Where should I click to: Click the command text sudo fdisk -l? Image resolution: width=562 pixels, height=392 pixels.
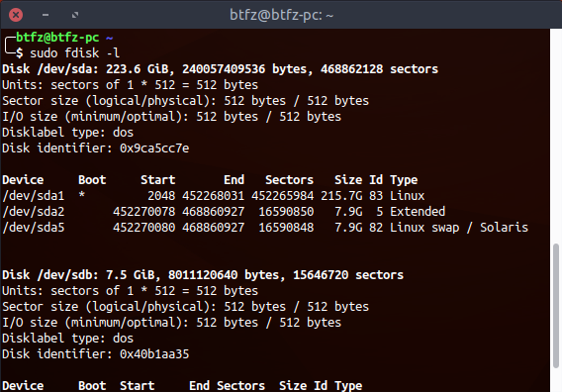coord(74,53)
